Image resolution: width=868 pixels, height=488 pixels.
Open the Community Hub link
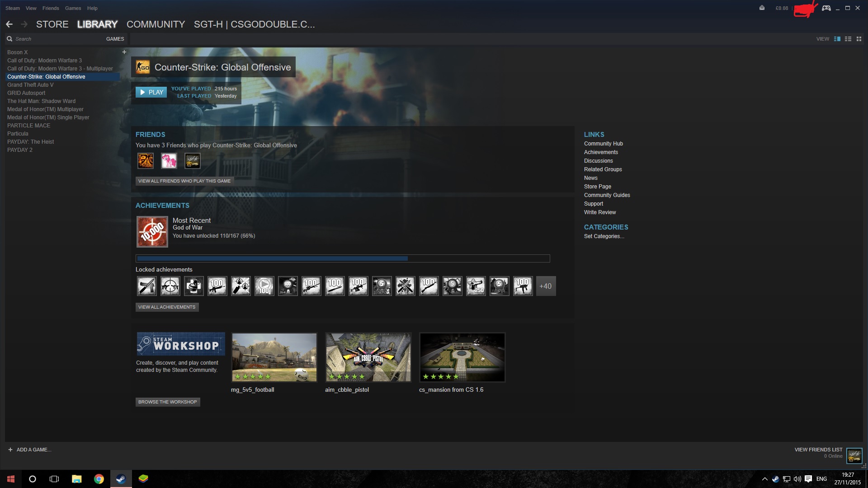604,144
